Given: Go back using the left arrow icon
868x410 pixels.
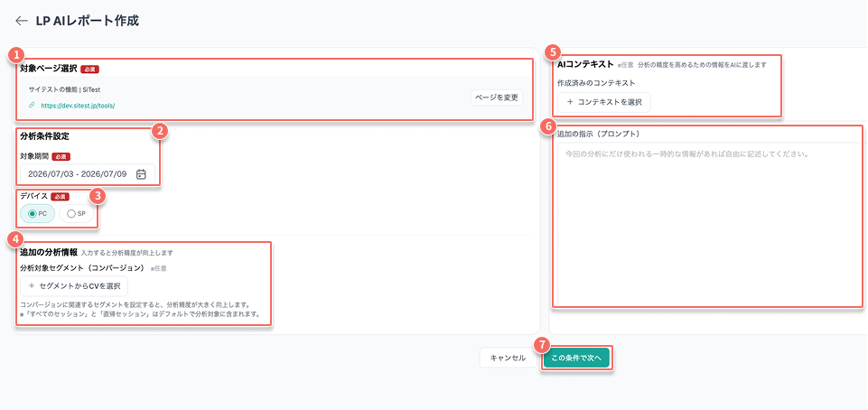Looking at the screenshot, I should [x=22, y=21].
